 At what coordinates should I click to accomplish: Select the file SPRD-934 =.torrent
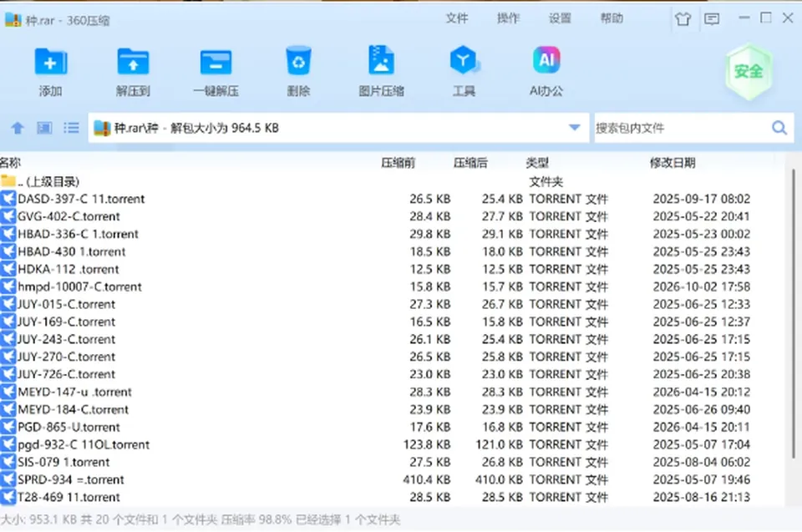[70, 479]
